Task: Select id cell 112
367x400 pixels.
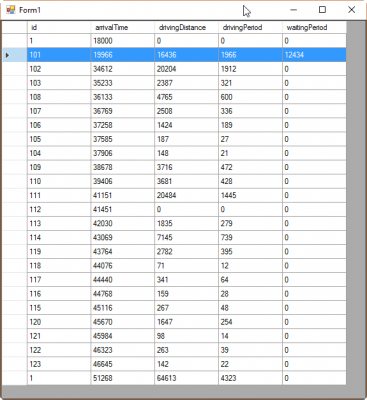Action: coord(59,209)
